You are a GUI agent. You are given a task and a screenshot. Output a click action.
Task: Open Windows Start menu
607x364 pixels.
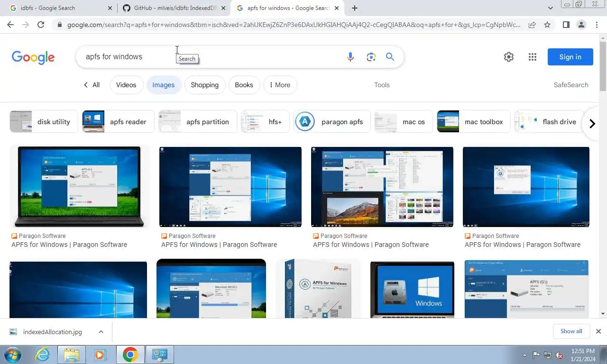coord(13,355)
